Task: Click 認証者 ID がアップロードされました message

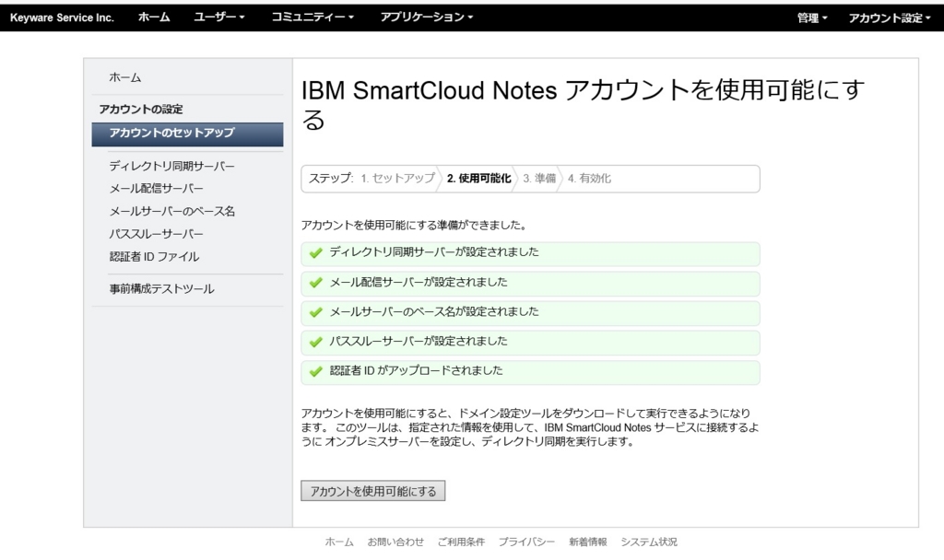Action: point(416,370)
